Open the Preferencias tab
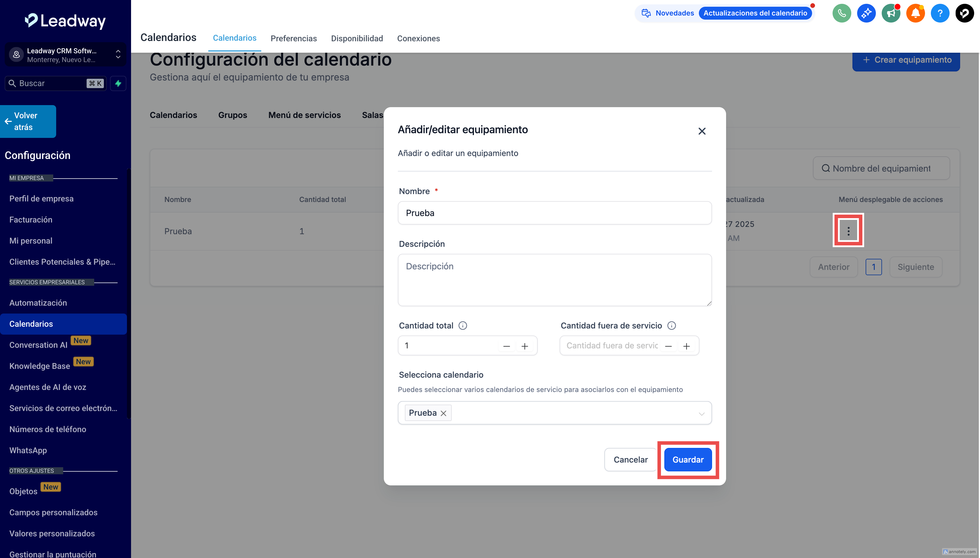 pyautogui.click(x=293, y=38)
